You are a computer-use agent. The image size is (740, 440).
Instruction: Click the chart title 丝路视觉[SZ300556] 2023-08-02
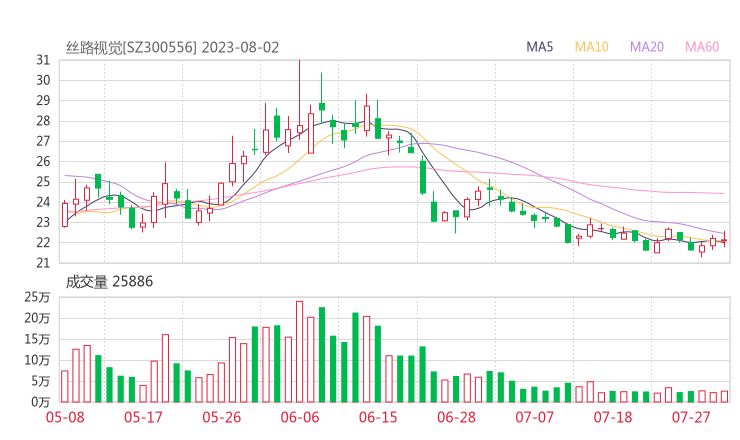pos(172,48)
